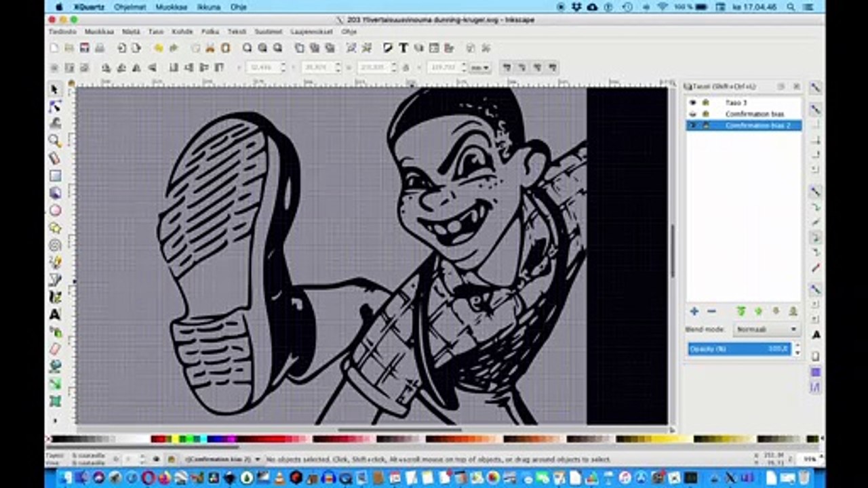Select the Eraser tool
The height and width of the screenshot is (488, 868).
(55, 349)
